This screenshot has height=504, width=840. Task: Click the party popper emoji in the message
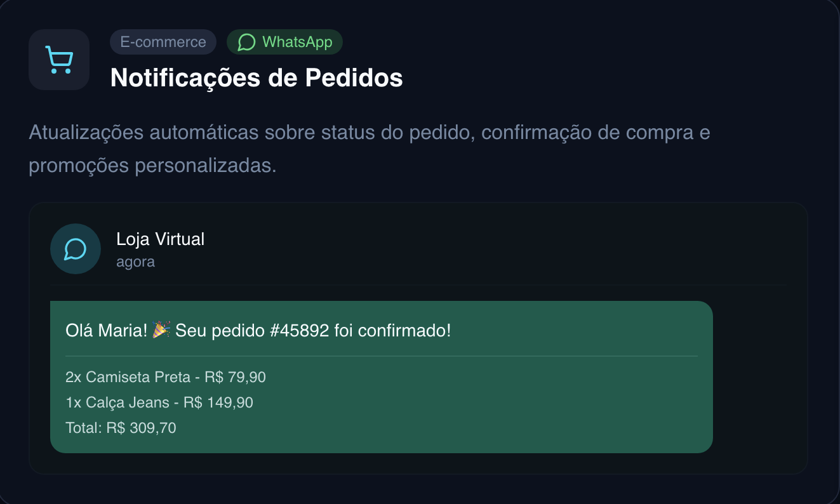click(161, 330)
